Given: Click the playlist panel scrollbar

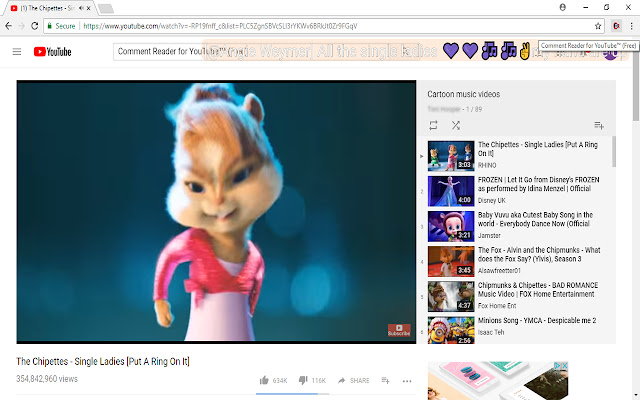Looking at the screenshot, I should coord(613,151).
